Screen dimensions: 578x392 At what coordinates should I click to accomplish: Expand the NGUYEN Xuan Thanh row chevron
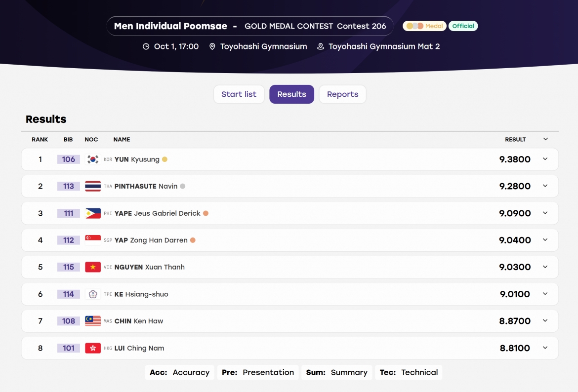545,267
